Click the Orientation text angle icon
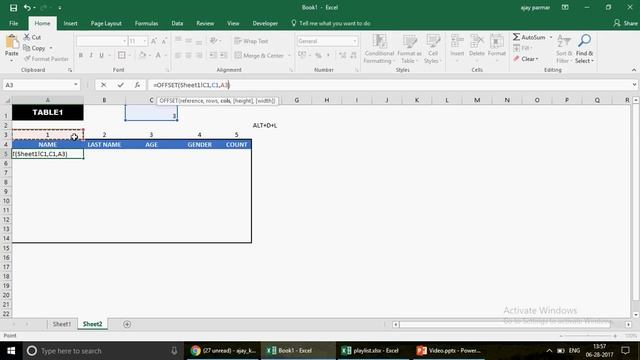Viewport: 640px width, 360px height. point(213,41)
